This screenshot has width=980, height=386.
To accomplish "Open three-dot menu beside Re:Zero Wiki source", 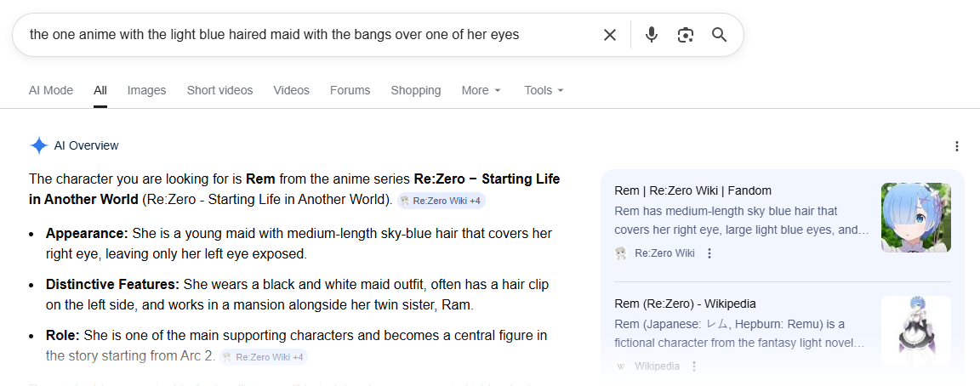I will pos(709,253).
